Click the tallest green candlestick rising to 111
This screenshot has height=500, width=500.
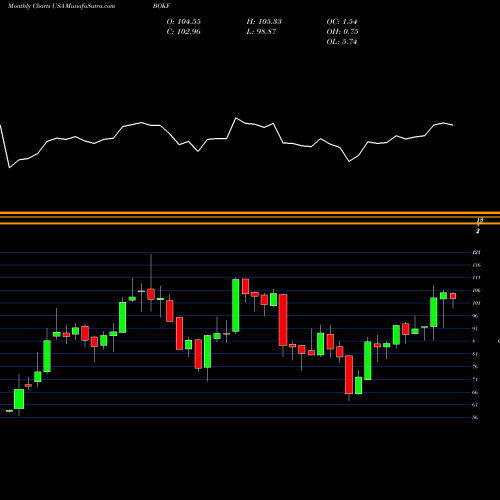236,305
